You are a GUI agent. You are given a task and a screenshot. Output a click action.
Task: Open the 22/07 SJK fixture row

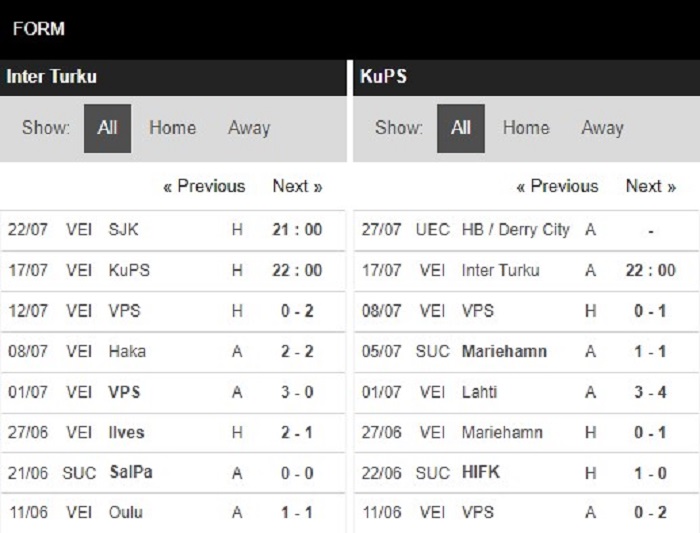coord(173,230)
